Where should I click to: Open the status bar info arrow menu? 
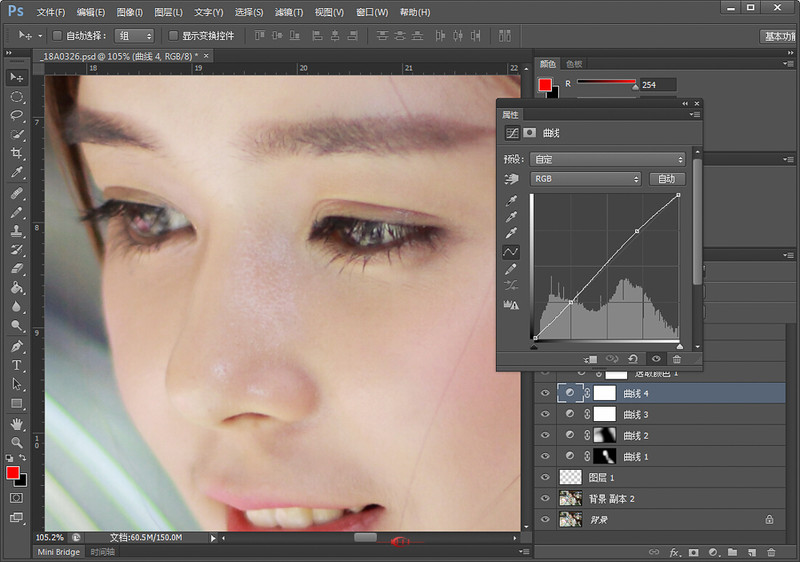213,538
